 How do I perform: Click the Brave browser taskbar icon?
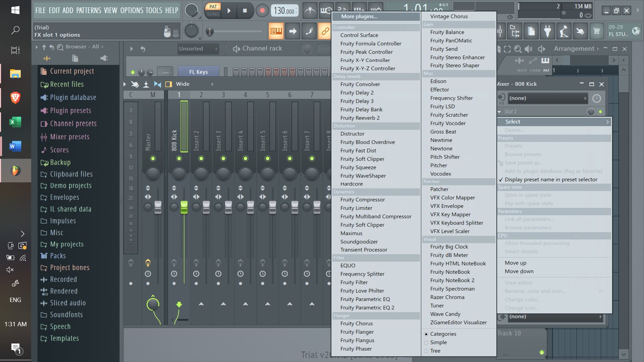point(15,98)
